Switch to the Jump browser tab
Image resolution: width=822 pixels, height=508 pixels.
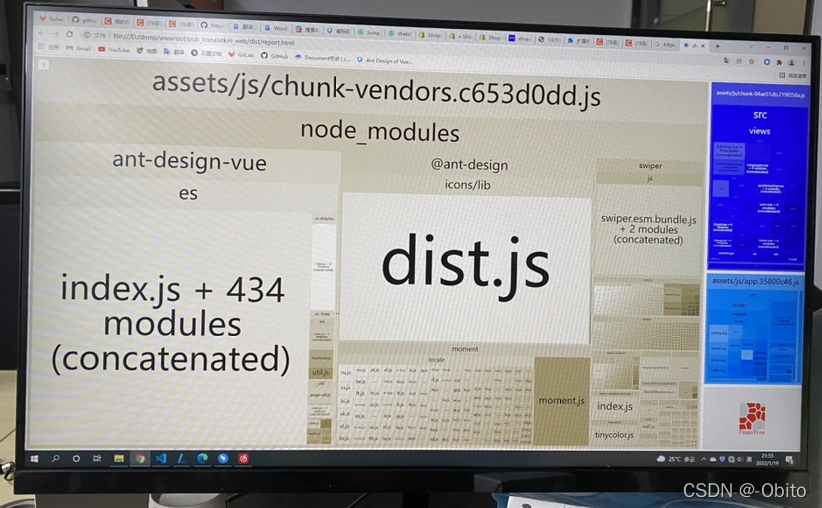click(369, 33)
